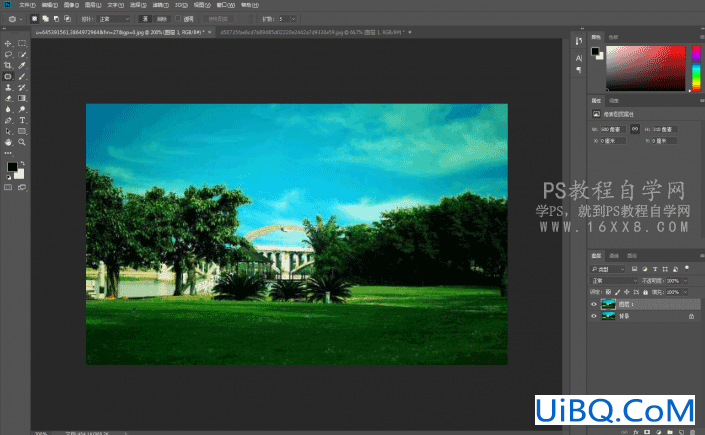Click the Add to Selection mode button

(x=45, y=19)
